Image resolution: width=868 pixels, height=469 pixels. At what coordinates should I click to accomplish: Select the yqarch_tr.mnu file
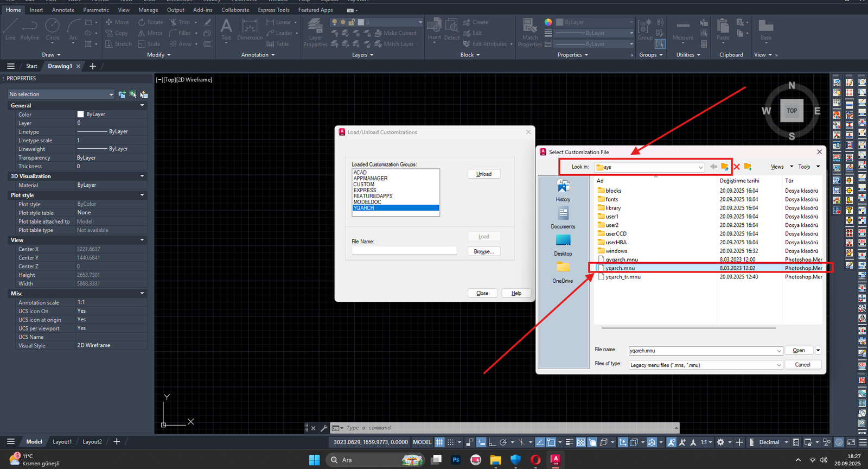click(623, 277)
